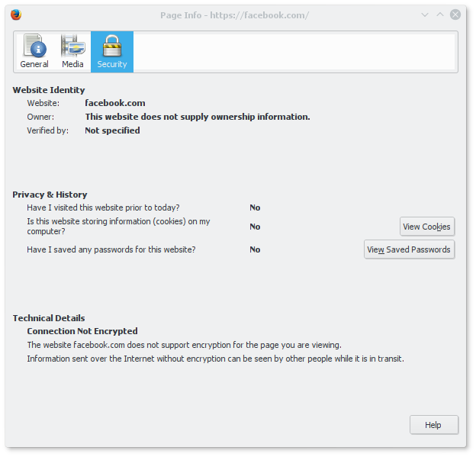Select the Security tab
The height and width of the screenshot is (457, 476).
112,52
